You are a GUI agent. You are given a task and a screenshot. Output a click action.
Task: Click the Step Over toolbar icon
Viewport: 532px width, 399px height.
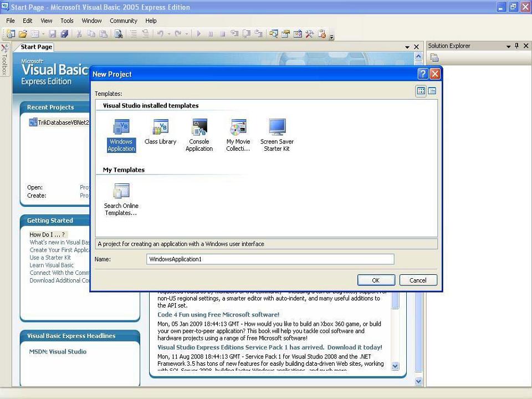[247, 34]
